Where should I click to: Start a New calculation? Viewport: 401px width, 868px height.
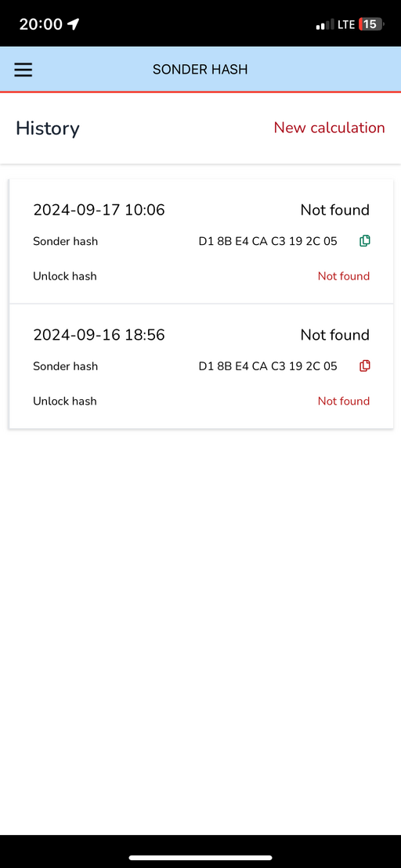tap(329, 128)
